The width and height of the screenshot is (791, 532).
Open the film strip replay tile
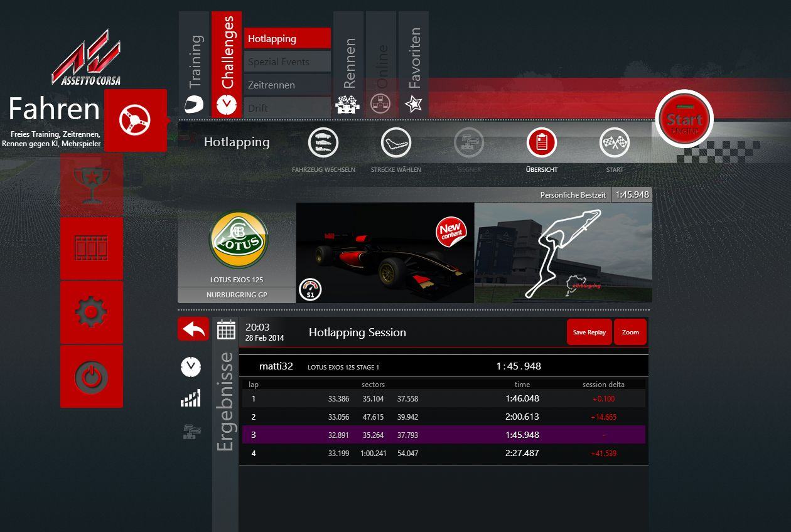coord(92,248)
